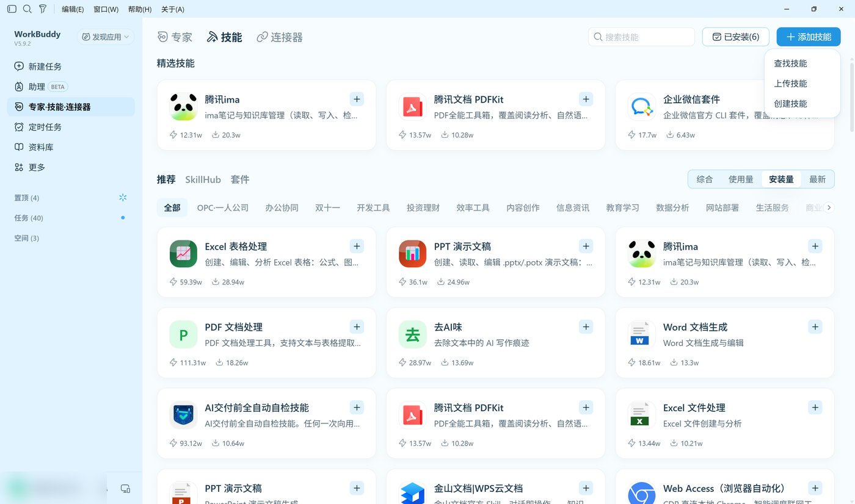Click the filter funnel icon in title bar

(42, 9)
